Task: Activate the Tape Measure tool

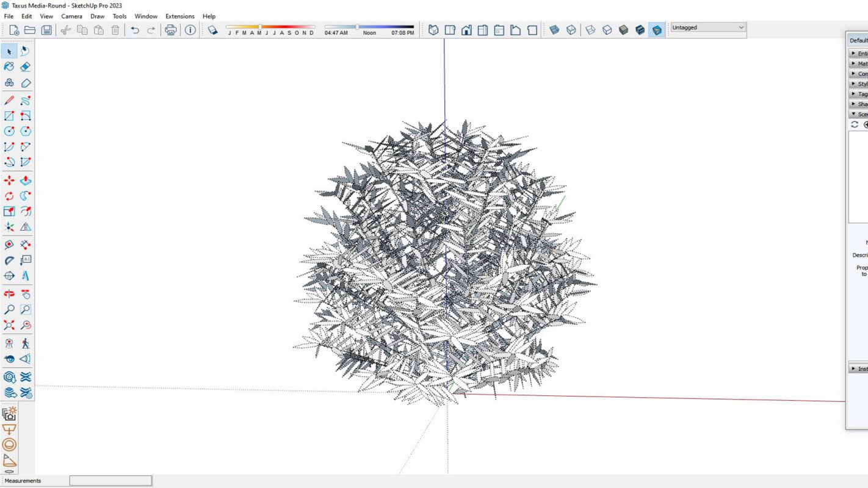Action: 9,245
